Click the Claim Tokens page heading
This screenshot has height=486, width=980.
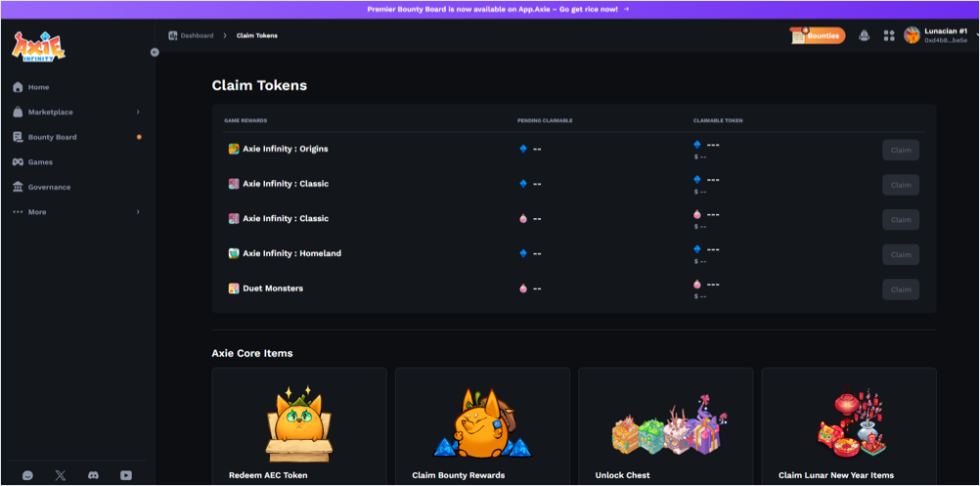point(259,86)
